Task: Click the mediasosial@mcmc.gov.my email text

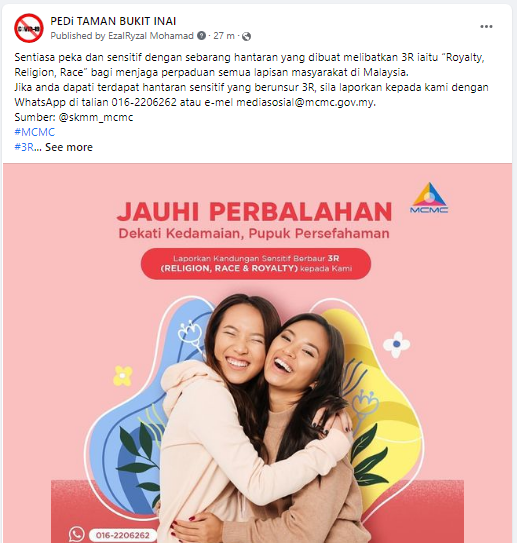Action: [x=305, y=103]
